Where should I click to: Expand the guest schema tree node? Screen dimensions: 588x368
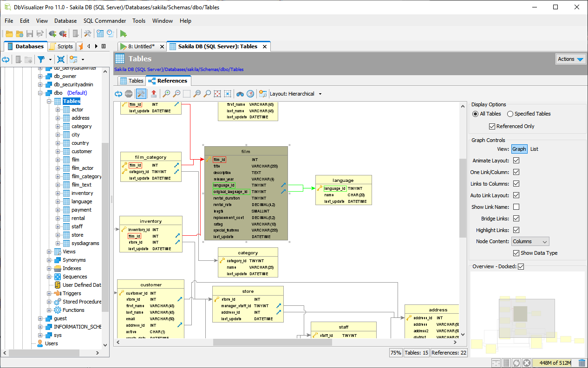coord(40,318)
